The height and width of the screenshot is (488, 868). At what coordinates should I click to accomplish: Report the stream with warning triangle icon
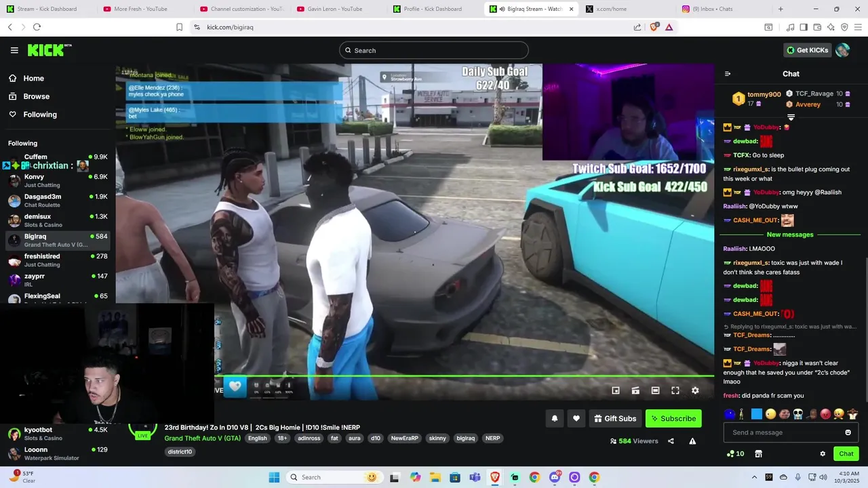[x=692, y=441]
